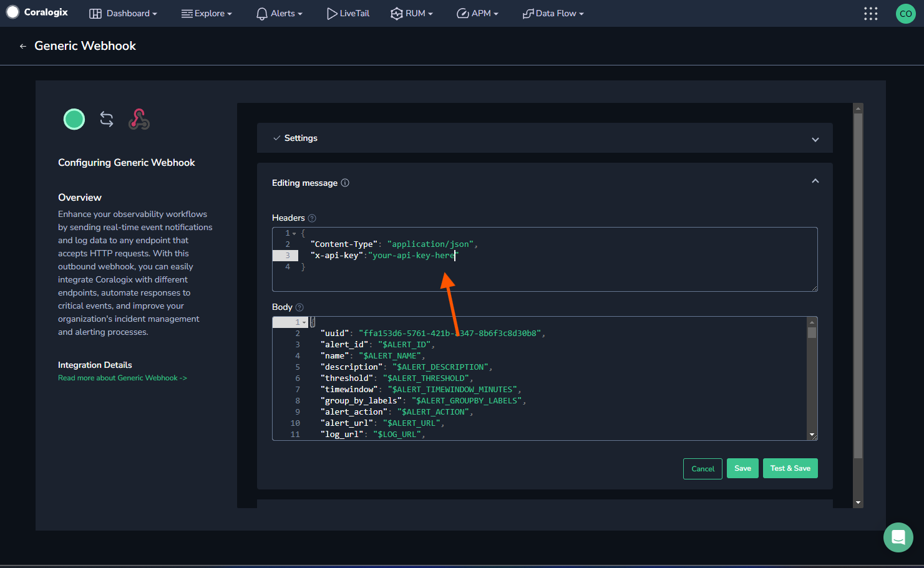Click the Coralogix logo
Viewport: 924px width, 568px height.
pos(37,12)
